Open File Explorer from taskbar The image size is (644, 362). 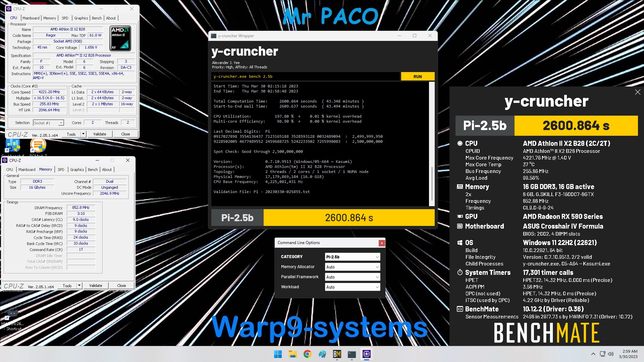(293, 354)
